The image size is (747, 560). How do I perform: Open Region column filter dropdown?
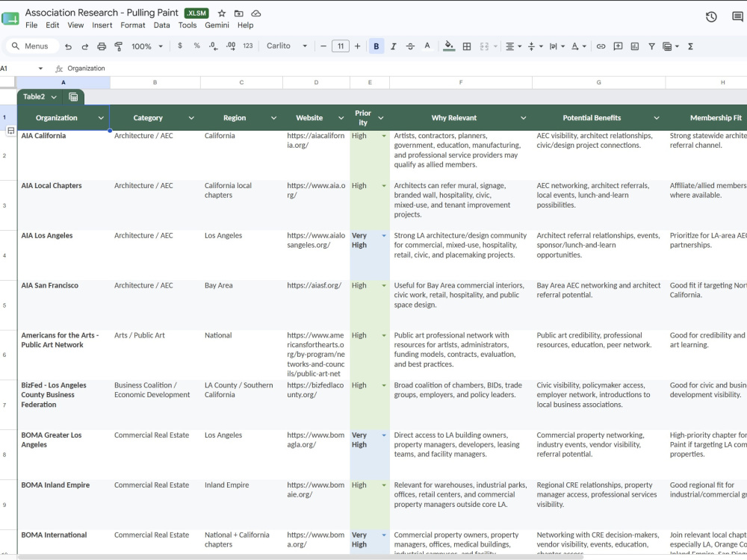pyautogui.click(x=273, y=118)
